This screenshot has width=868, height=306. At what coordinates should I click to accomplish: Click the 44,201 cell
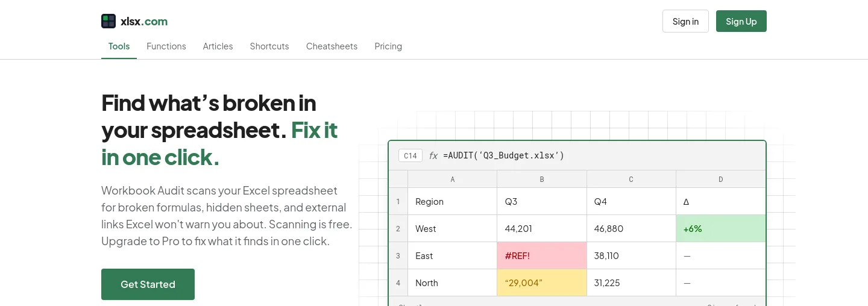[x=542, y=228]
